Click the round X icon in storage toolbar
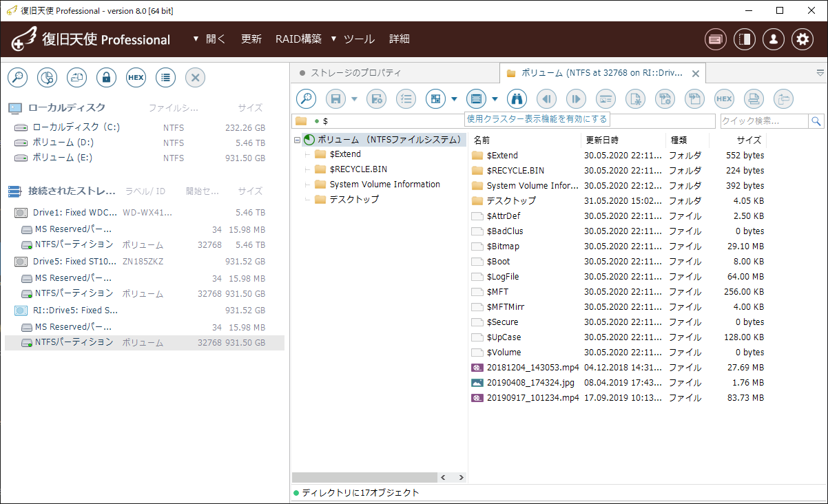This screenshot has height=504, width=828. click(x=195, y=78)
